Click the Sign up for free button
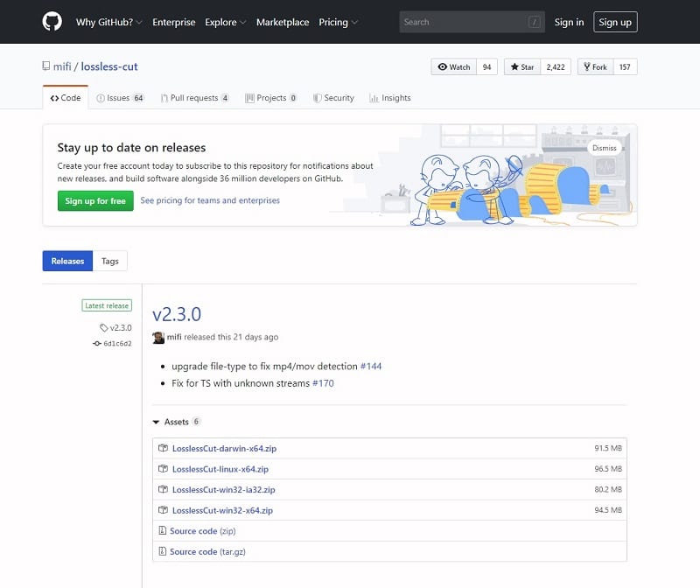This screenshot has height=588, width=700. (95, 201)
